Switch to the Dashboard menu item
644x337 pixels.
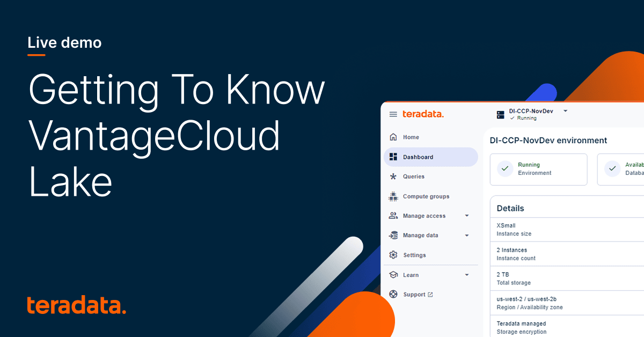(419, 157)
